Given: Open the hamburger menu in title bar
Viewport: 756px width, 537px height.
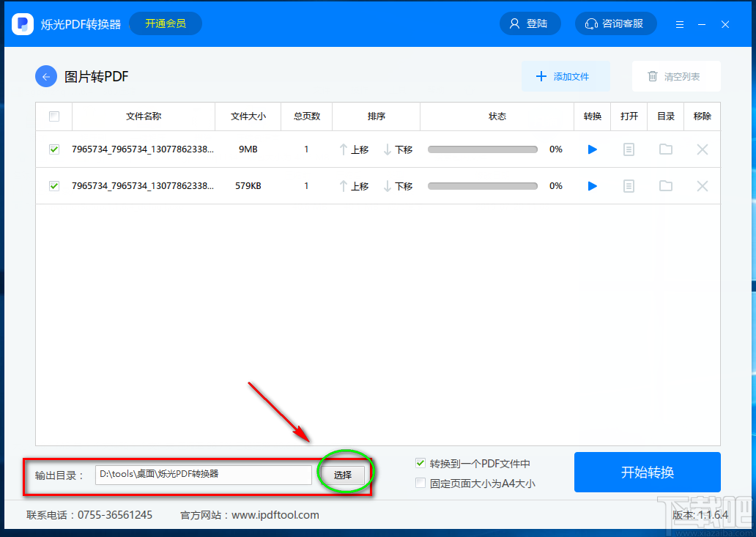Looking at the screenshot, I should click(x=680, y=24).
